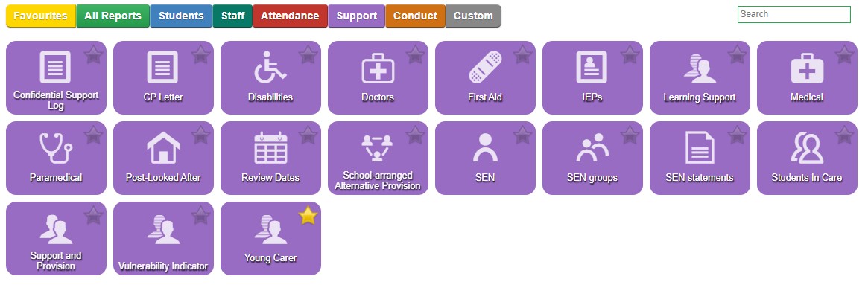
Task: Select the Conduct tab
Action: click(415, 16)
